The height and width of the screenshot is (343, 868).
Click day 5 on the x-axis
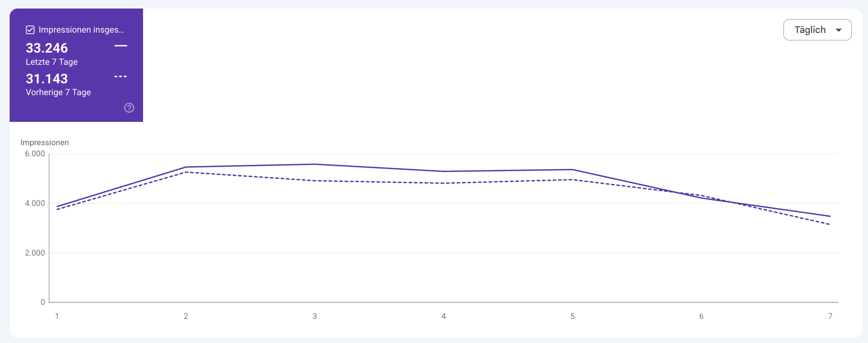click(573, 316)
